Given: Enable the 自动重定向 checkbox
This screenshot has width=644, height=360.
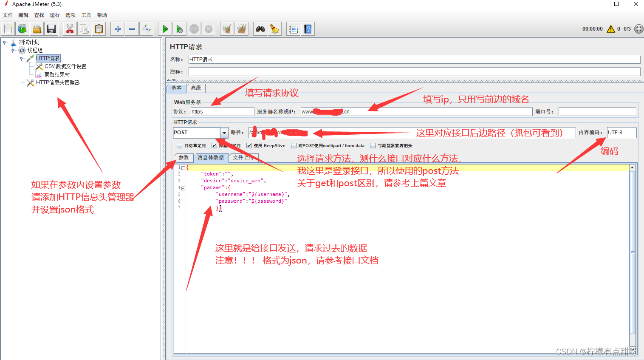Looking at the screenshot, I should click(x=180, y=145).
